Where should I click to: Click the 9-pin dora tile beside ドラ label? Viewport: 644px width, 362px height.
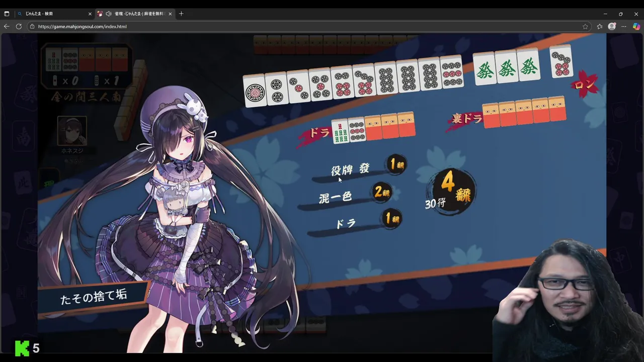pyautogui.click(x=357, y=129)
